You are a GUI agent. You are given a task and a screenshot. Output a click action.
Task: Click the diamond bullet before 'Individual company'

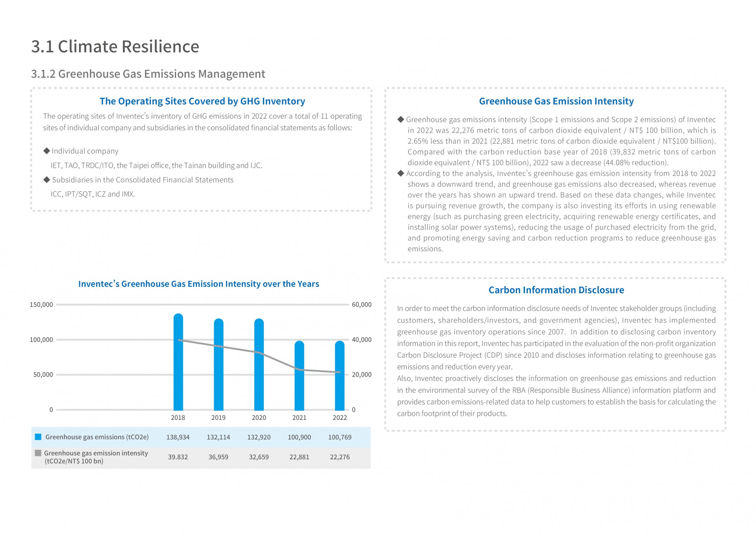[x=46, y=151]
